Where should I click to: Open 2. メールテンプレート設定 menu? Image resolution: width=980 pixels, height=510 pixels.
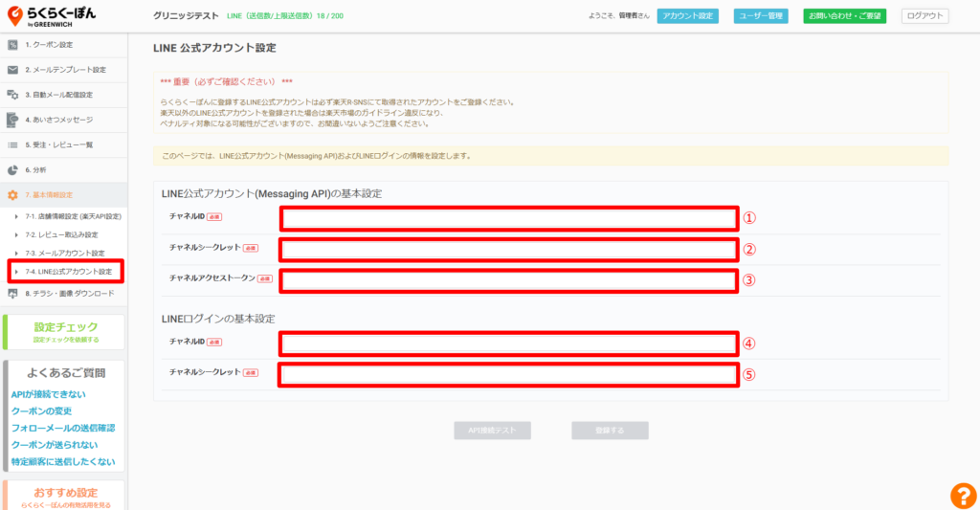64,70
